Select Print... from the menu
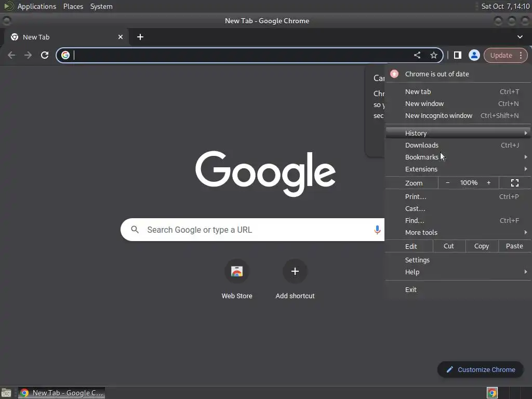The image size is (532, 399). (x=458, y=196)
